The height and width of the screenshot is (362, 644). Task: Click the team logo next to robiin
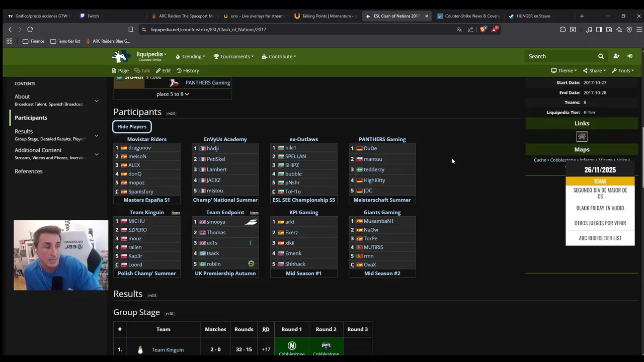251,263
